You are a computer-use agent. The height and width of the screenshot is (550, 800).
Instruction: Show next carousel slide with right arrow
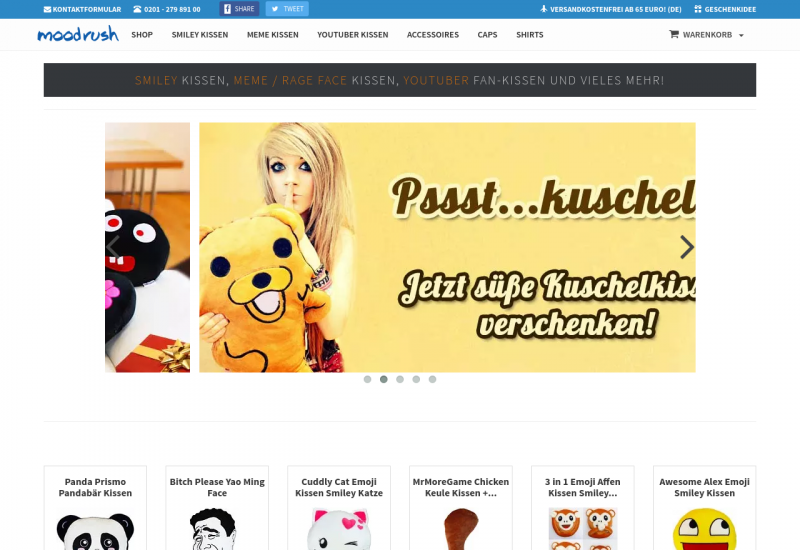pos(686,247)
